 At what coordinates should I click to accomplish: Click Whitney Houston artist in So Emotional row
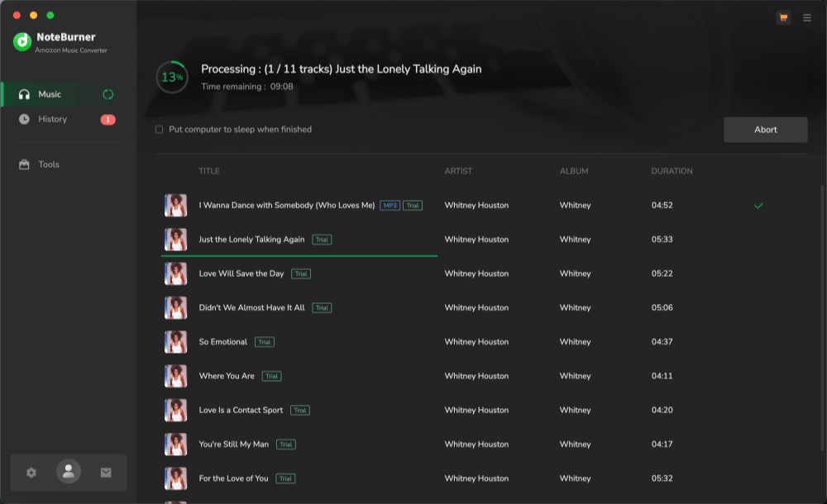(x=477, y=342)
